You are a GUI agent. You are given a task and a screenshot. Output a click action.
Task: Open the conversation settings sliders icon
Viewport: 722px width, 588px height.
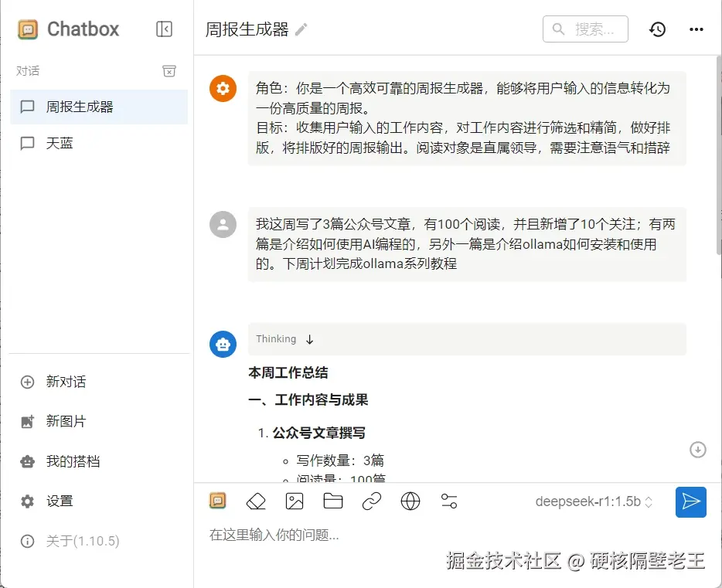click(x=449, y=501)
